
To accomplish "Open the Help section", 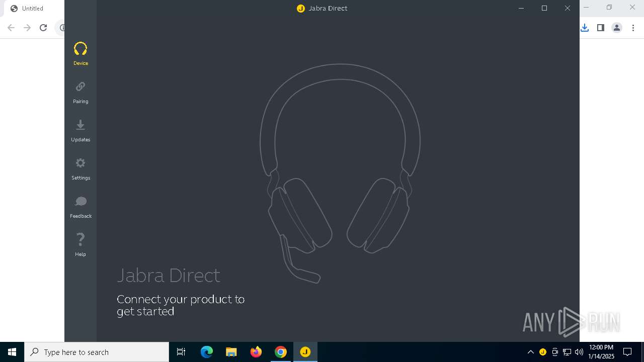I will pyautogui.click(x=80, y=245).
